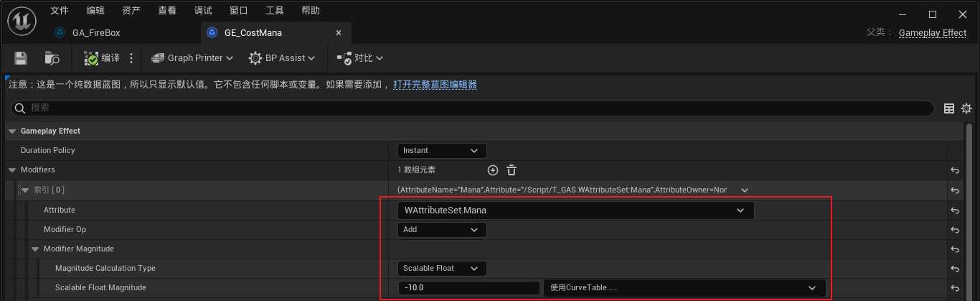Open details panel settings gear
The height and width of the screenshot is (301, 980).
coord(966,108)
